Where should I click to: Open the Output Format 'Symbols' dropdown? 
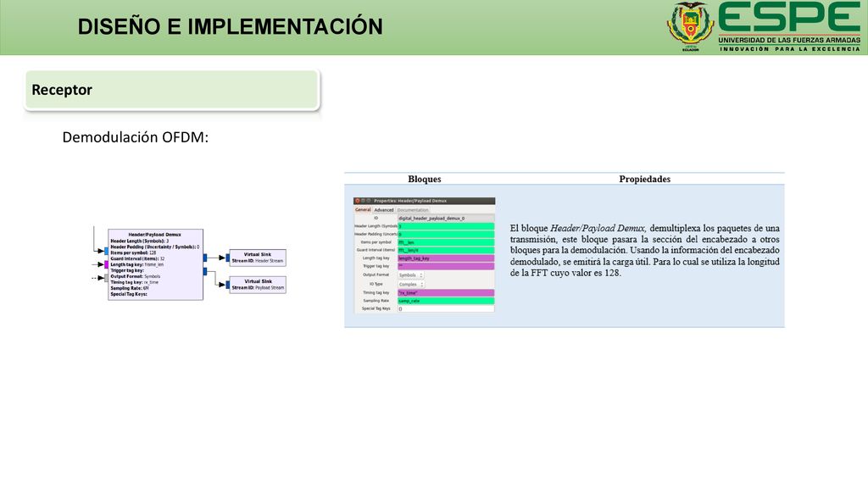pyautogui.click(x=411, y=275)
